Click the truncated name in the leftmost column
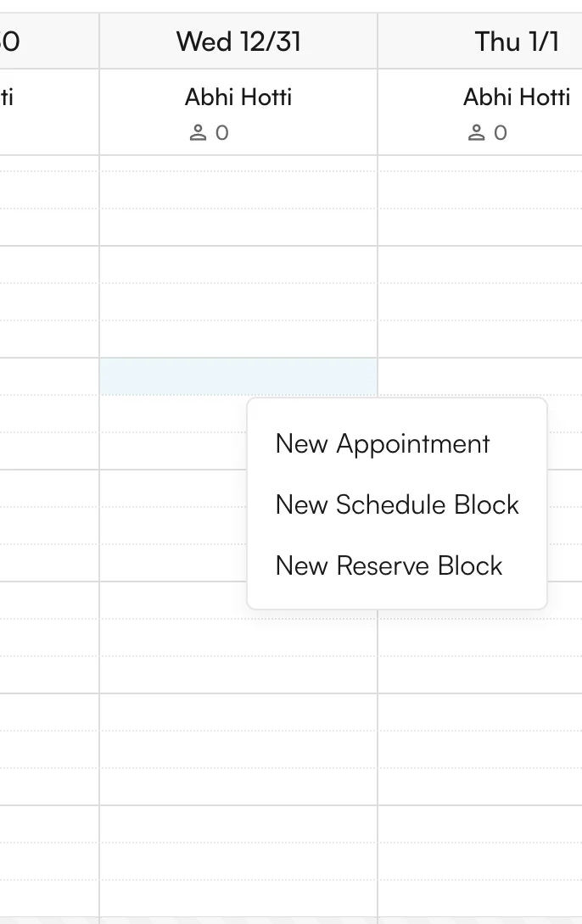Image resolution: width=582 pixels, height=924 pixels. click(x=7, y=97)
